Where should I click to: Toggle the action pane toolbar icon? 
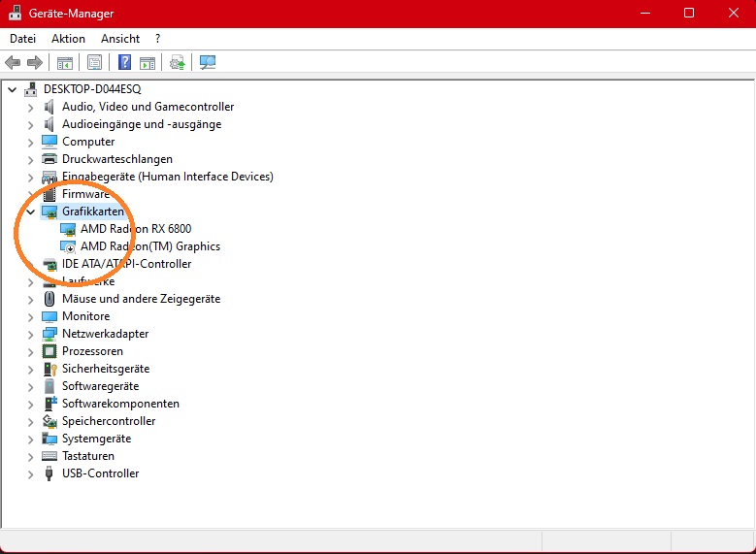click(x=148, y=63)
